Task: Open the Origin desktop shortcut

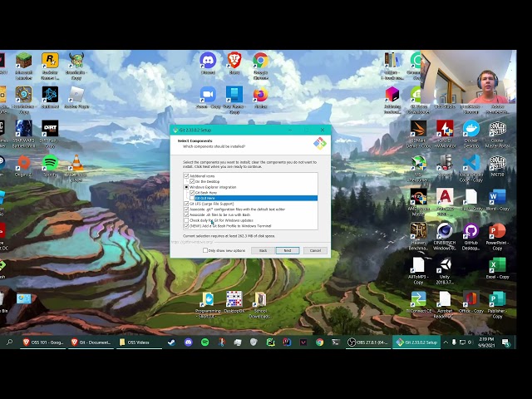Action: pyautogui.click(x=23, y=166)
